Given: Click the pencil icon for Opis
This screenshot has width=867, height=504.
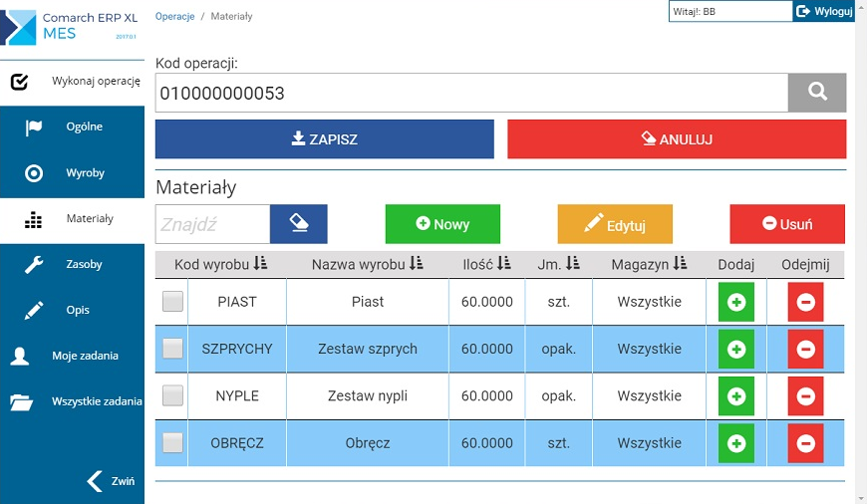Looking at the screenshot, I should 34,310.
